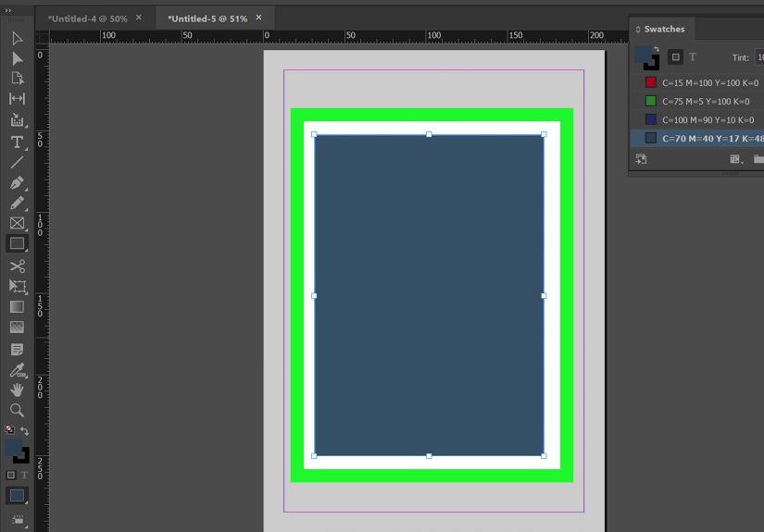This screenshot has height=532, width=764.
Task: Select the Rectangle tool
Action: pyautogui.click(x=17, y=243)
